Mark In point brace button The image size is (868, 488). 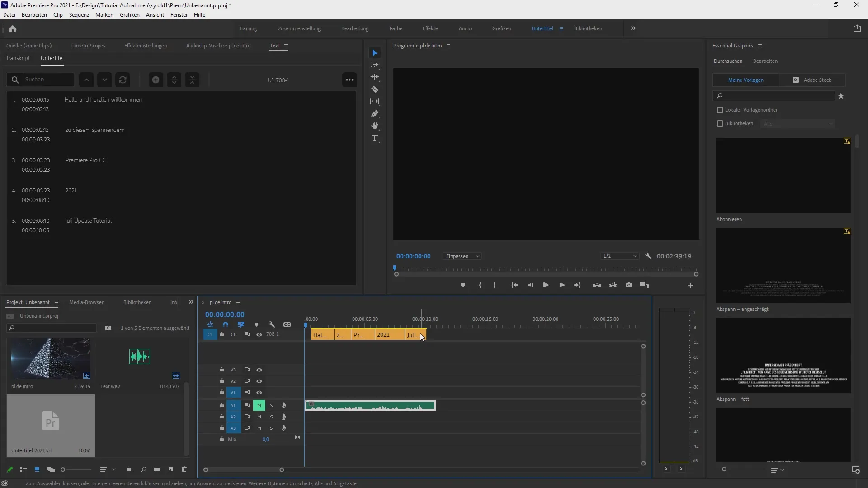[x=480, y=285]
